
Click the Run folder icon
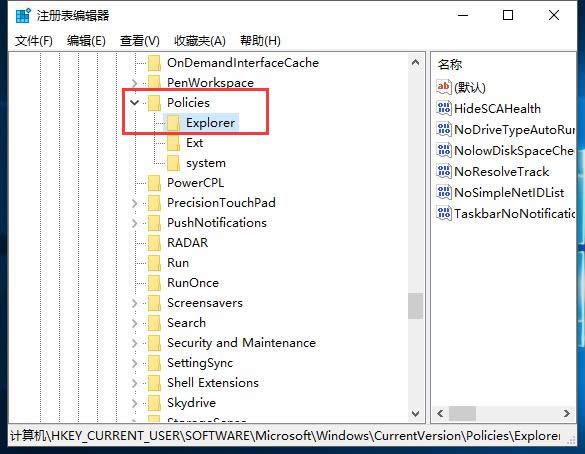tap(154, 263)
